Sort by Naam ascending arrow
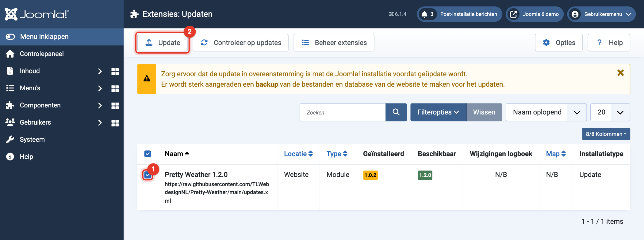The height and width of the screenshot is (240, 644). [187, 153]
